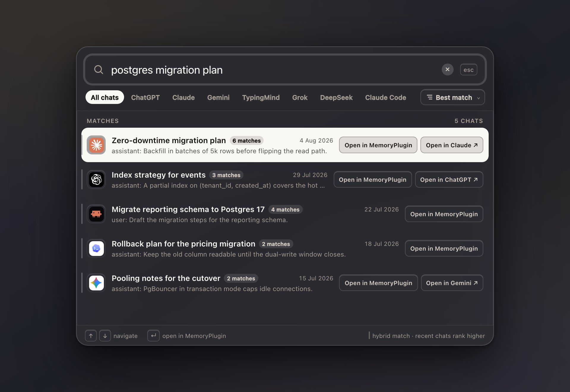Viewport: 570px width, 392px height.
Task: Click the 22 Jul 2026 date
Action: (x=381, y=209)
